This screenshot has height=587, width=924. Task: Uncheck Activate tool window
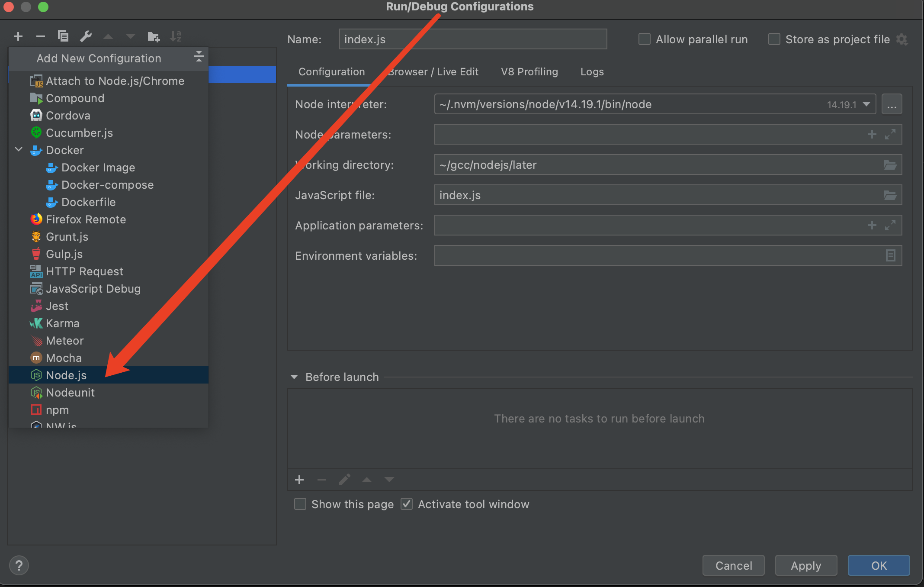tap(407, 504)
